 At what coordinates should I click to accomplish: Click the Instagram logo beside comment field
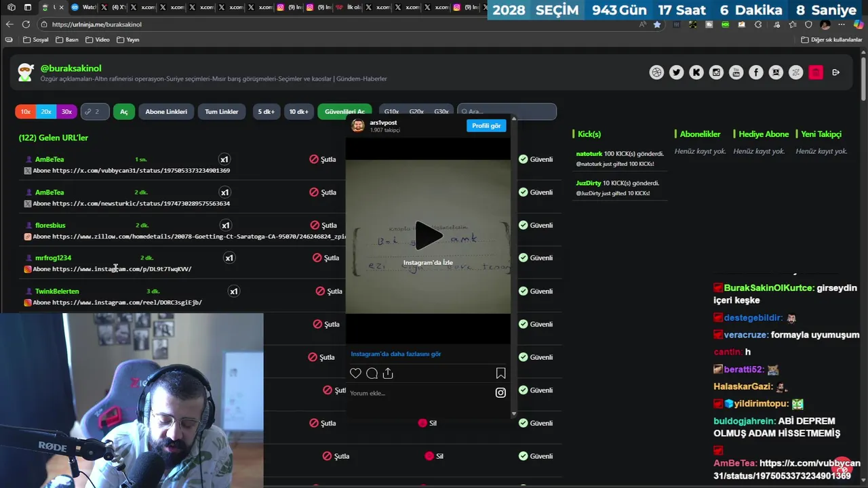coord(500,392)
